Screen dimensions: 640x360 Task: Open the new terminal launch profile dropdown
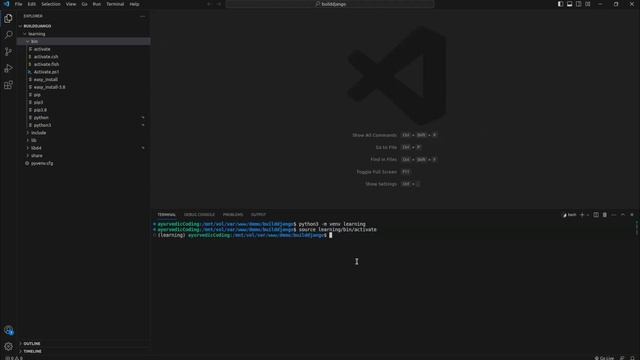588,215
